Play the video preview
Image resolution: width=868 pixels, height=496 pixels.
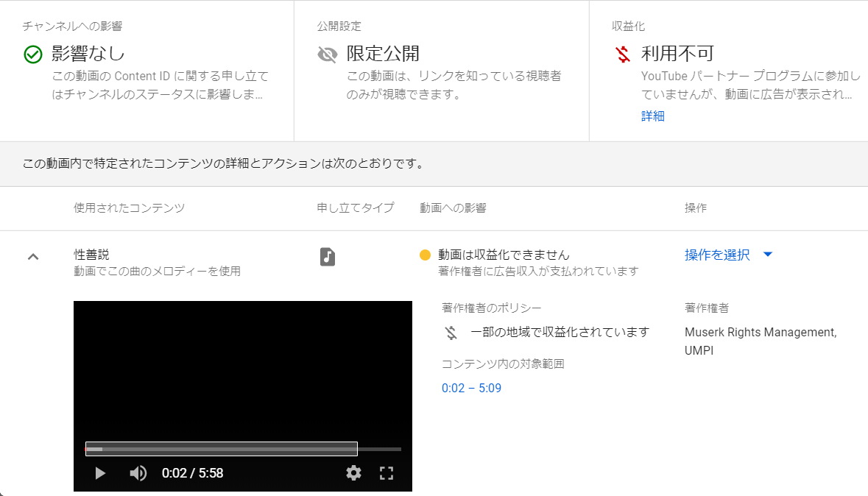pyautogui.click(x=101, y=473)
